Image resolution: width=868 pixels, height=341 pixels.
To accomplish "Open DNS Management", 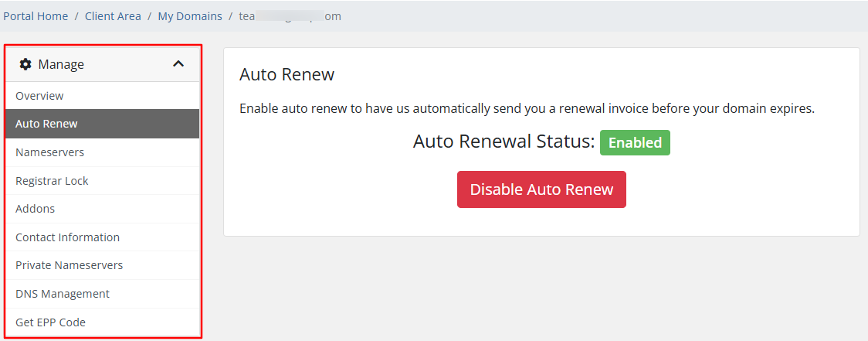I will coord(63,294).
